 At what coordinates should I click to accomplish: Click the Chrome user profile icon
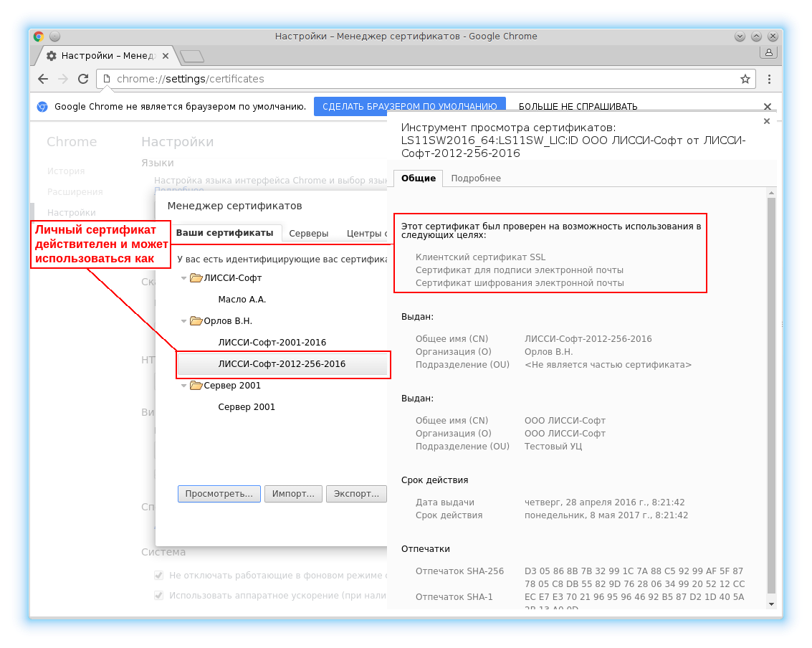[768, 52]
